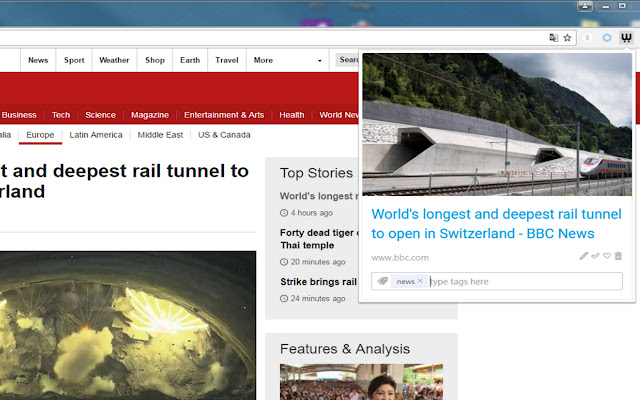This screenshot has width=640, height=400.
Task: Click the tunnel ceremony article image
Action: 128,325
